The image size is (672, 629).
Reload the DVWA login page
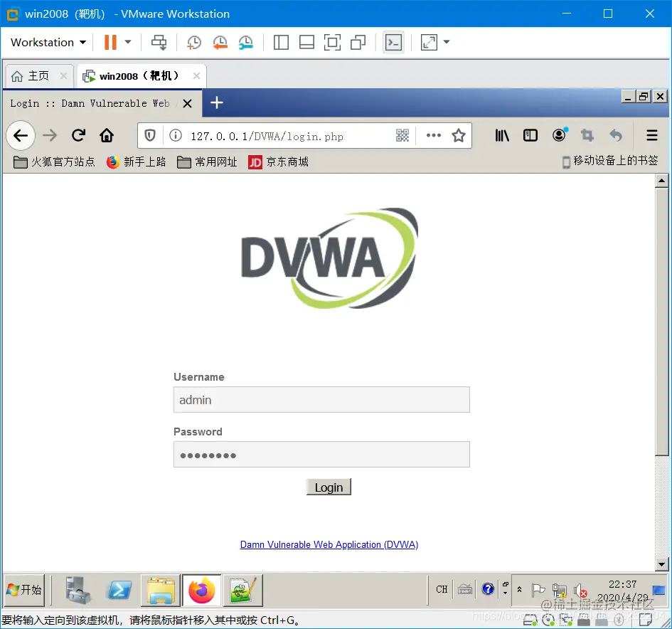pos(78,135)
